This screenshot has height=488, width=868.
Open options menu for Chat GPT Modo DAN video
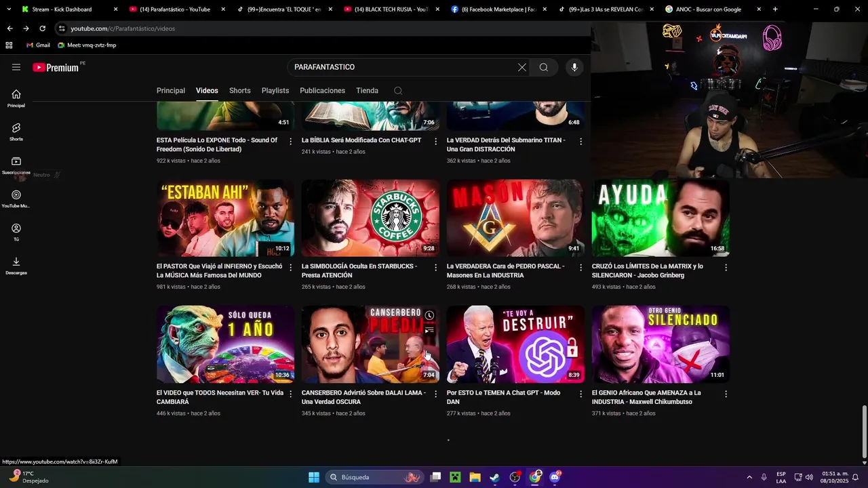[x=581, y=394]
